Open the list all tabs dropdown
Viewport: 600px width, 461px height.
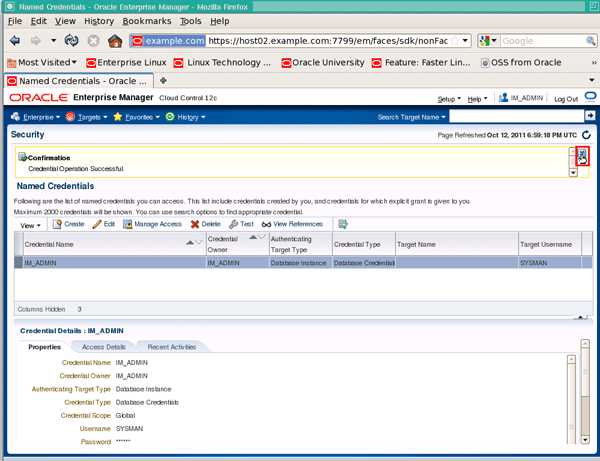(592, 80)
